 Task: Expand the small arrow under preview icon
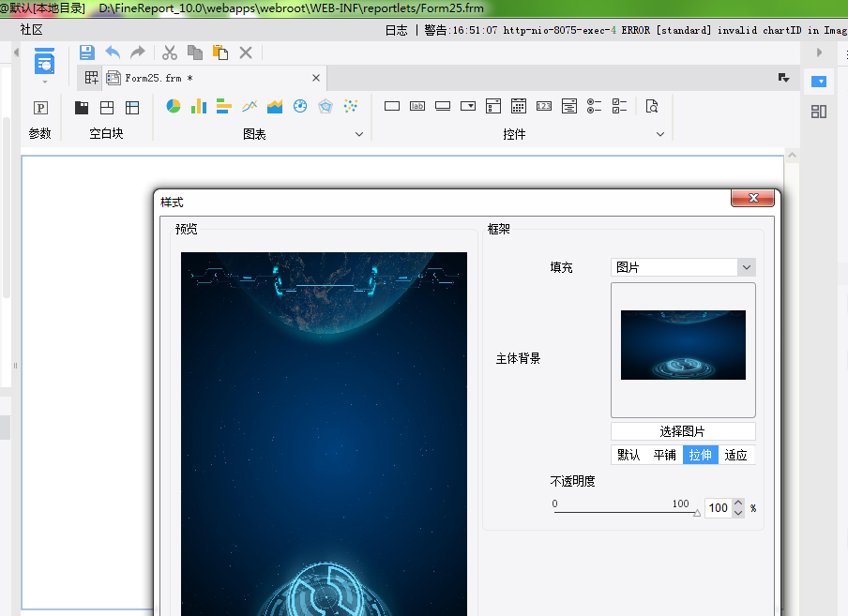point(45,83)
